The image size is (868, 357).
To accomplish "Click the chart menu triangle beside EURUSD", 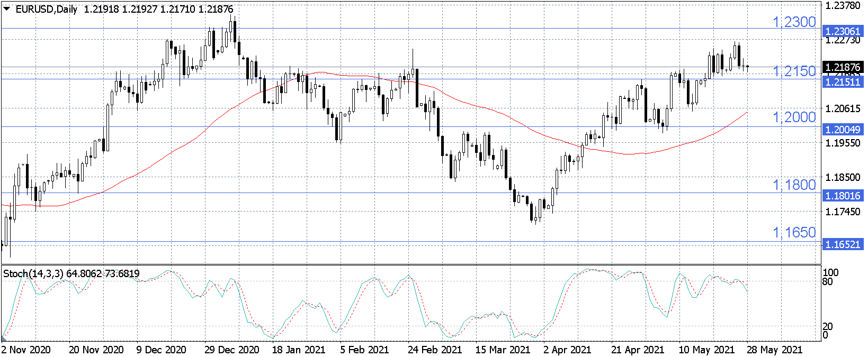I will click(7, 9).
